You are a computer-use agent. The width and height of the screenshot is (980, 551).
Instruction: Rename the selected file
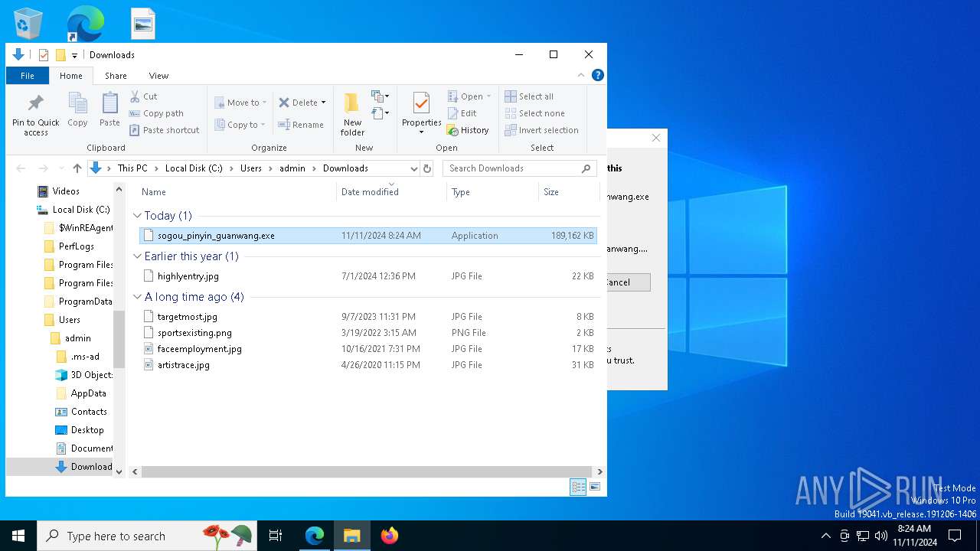pos(301,125)
